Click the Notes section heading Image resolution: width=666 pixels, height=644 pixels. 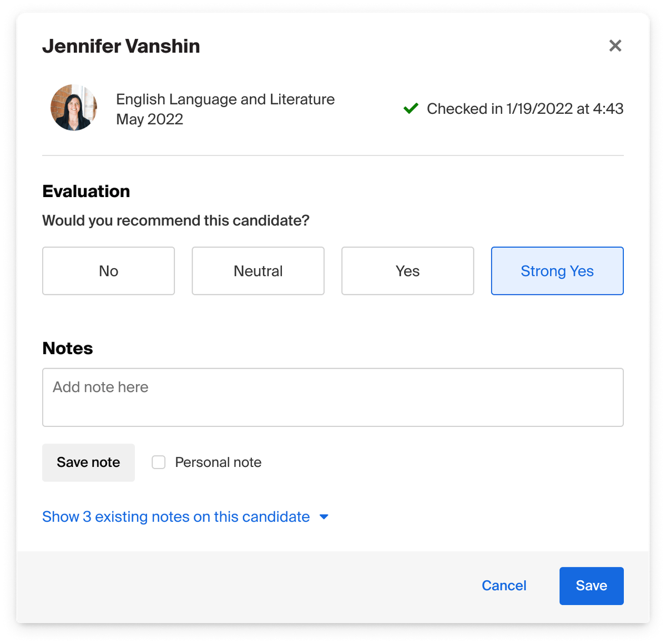coord(67,348)
